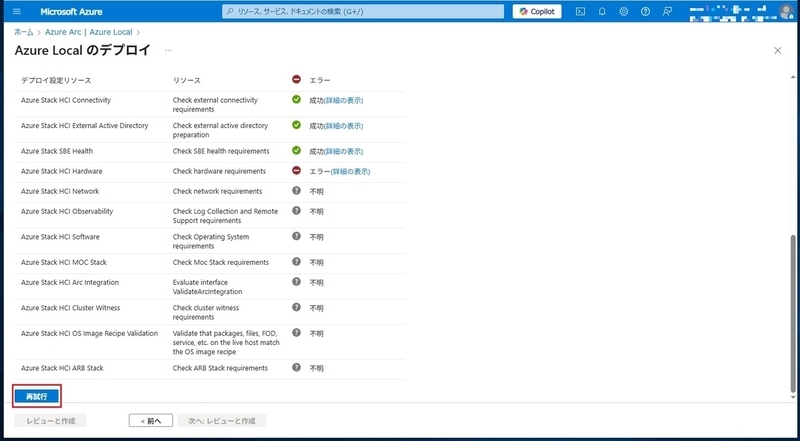Screen dimensions: 800x441
Task: Click the Copilot button
Action: (x=537, y=11)
